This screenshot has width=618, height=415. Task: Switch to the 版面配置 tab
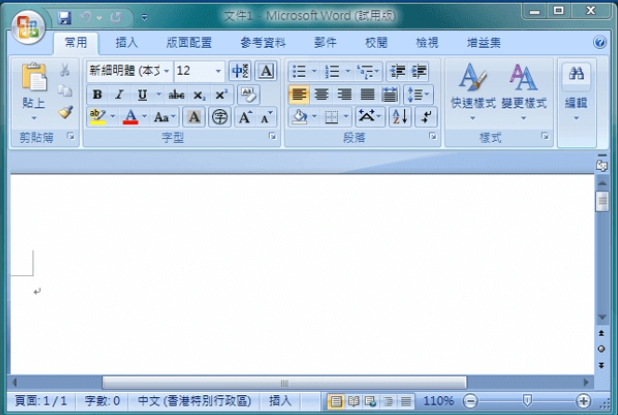pos(189,42)
